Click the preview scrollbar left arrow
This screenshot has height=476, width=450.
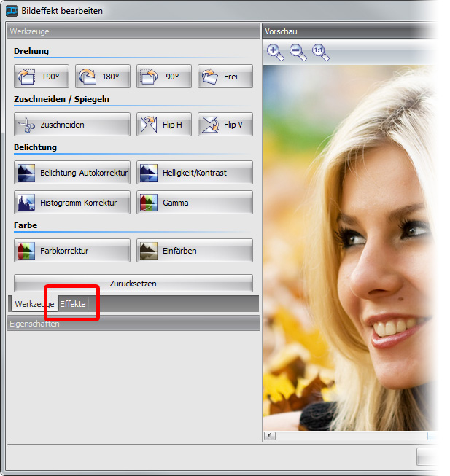click(x=270, y=436)
